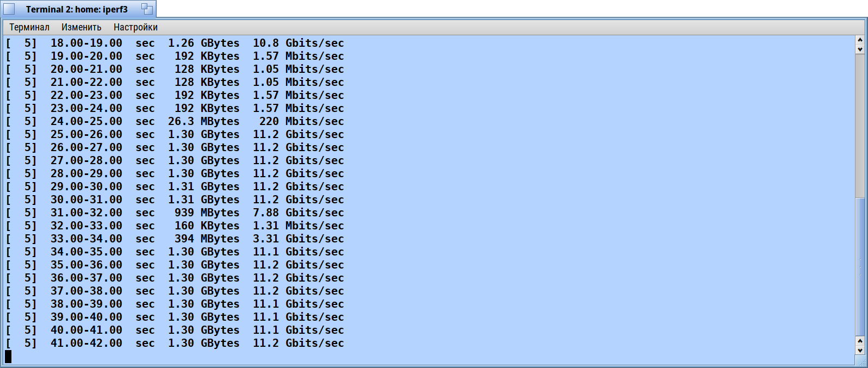This screenshot has width=868, height=368.
Task: Click the terminal cursor block on the last line
Action: (x=8, y=357)
